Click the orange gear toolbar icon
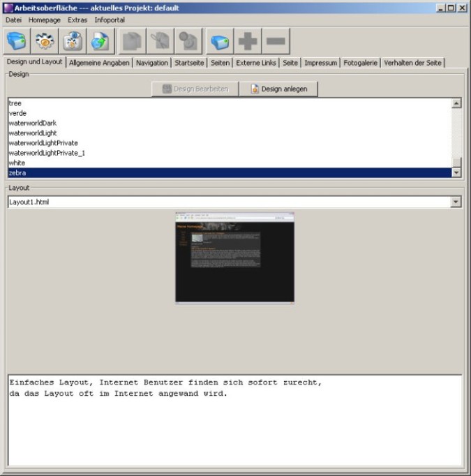 coord(45,41)
